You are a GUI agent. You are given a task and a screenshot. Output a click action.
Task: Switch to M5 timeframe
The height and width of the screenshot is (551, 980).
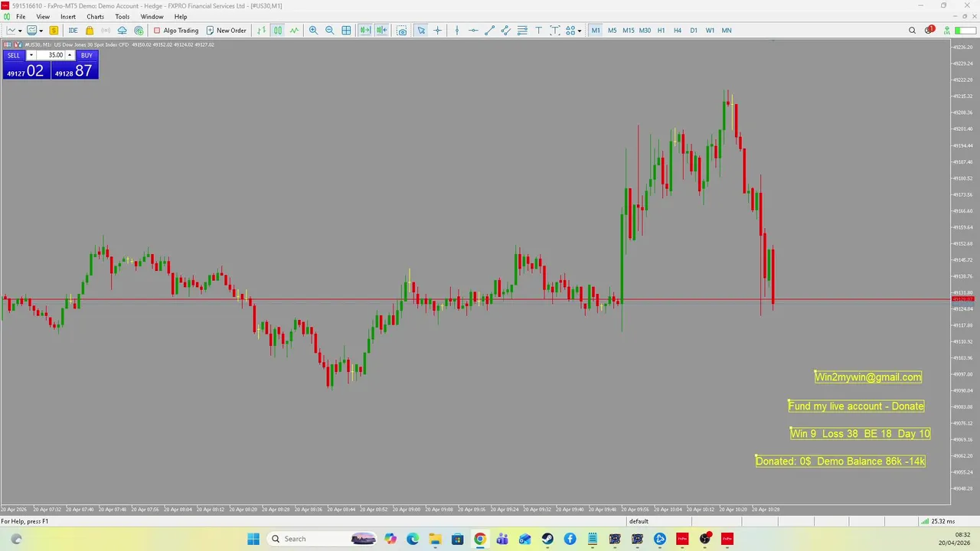(x=612, y=31)
